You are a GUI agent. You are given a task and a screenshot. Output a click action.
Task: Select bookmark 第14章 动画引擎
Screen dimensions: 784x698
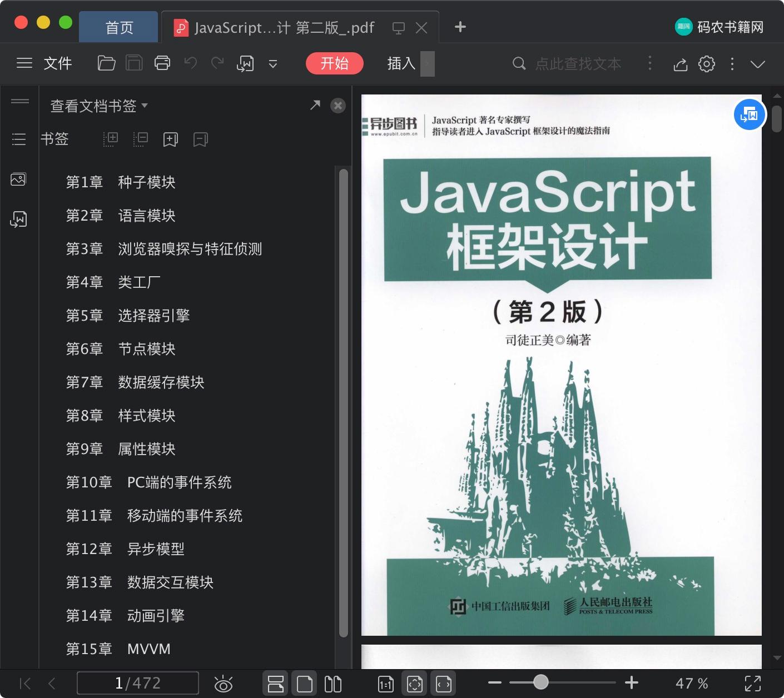(x=125, y=616)
